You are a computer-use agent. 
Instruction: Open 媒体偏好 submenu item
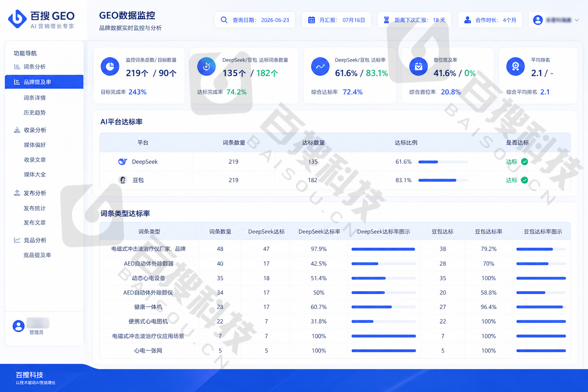coord(35,145)
